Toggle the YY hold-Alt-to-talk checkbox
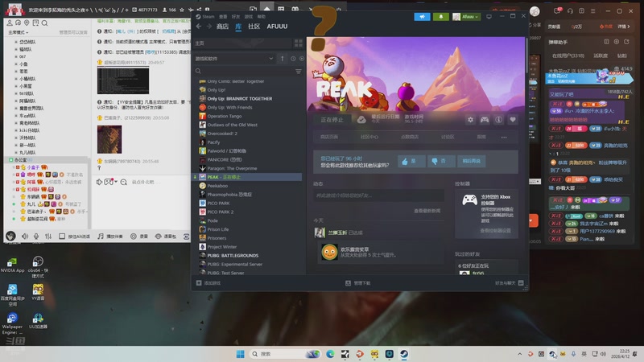Viewport: 644px width, 362px height. [62, 236]
